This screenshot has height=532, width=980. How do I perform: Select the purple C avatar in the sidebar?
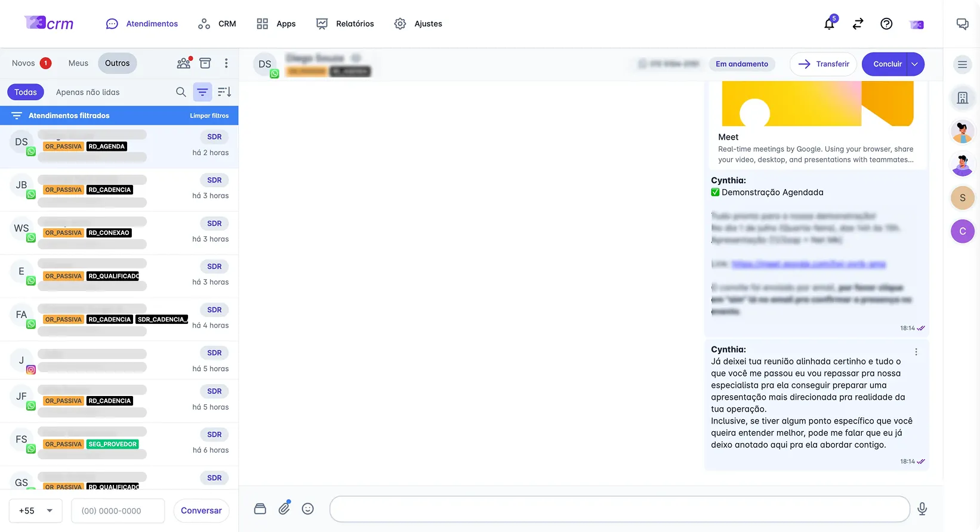tap(962, 231)
